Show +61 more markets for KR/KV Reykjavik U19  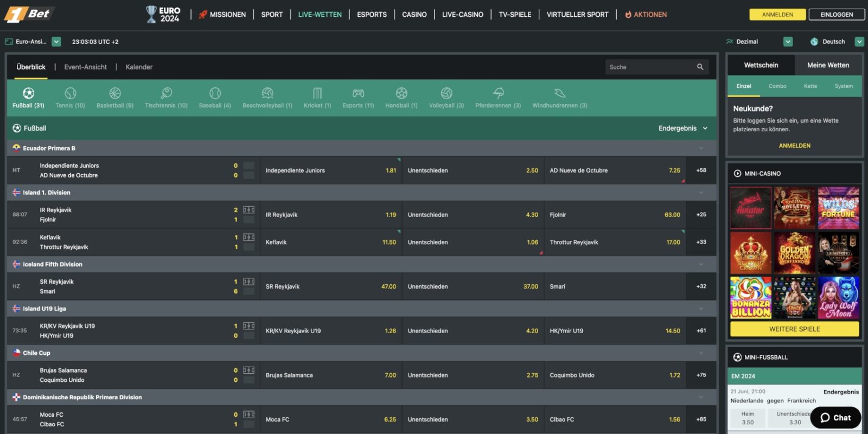click(701, 331)
